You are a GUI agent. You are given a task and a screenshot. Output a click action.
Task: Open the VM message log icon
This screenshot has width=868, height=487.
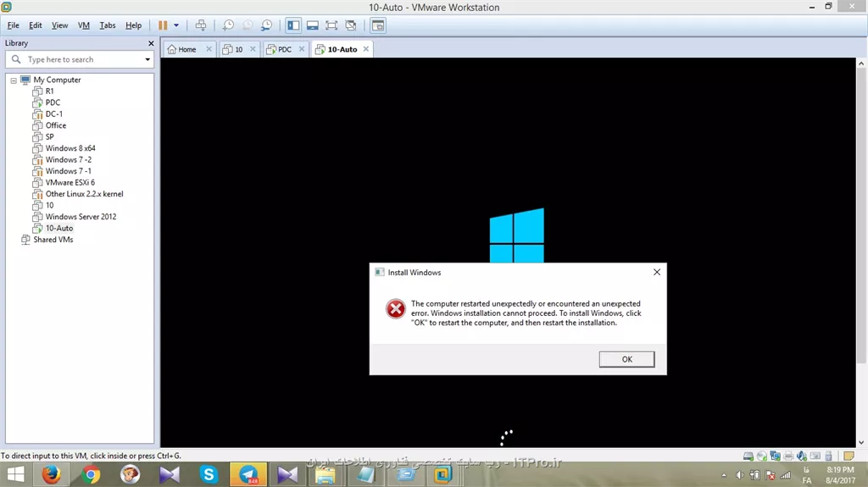pos(849,456)
